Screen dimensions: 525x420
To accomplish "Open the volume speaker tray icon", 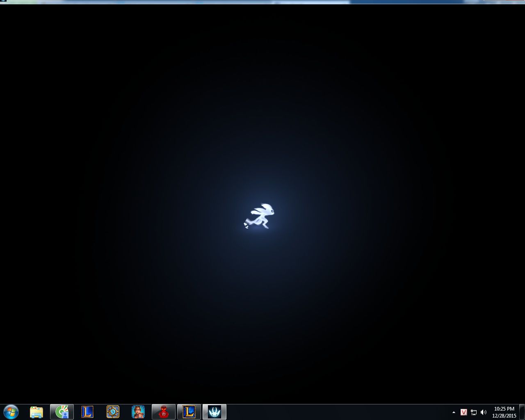I will (484, 412).
